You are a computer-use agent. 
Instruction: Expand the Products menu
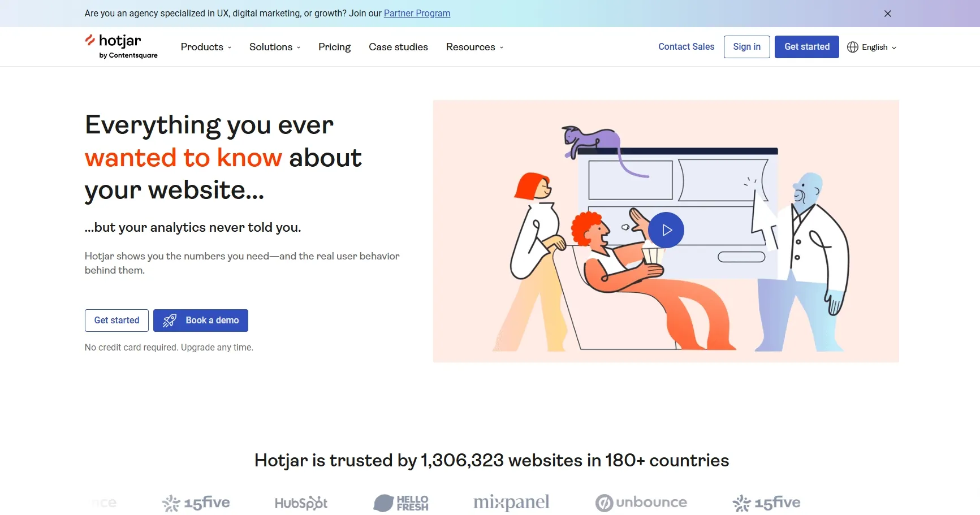click(206, 47)
